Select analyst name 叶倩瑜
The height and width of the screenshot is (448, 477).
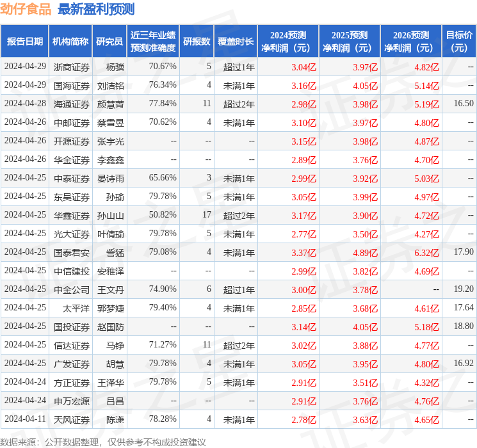(111, 234)
